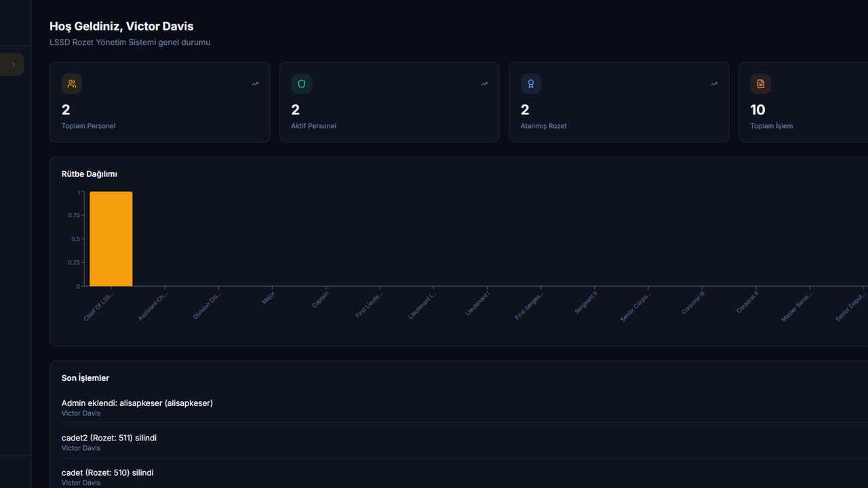This screenshot has height=488, width=868.
Task: Click the 0.25 tick on the y-axis
Action: [74, 263]
